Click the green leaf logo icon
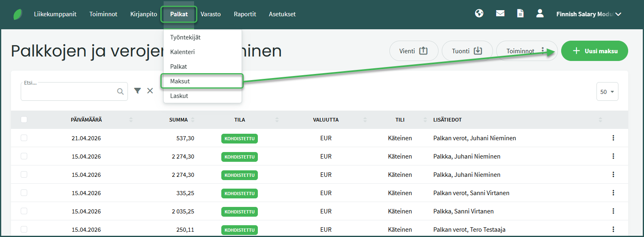The width and height of the screenshot is (644, 237). [18, 14]
